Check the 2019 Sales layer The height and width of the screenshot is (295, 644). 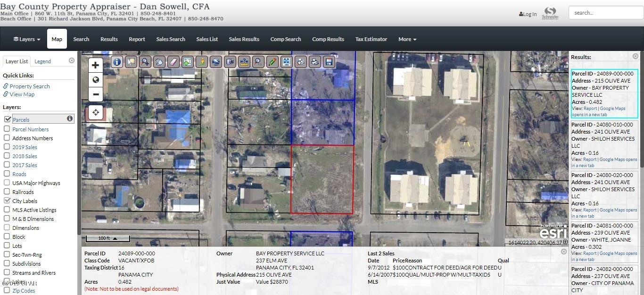(7, 147)
